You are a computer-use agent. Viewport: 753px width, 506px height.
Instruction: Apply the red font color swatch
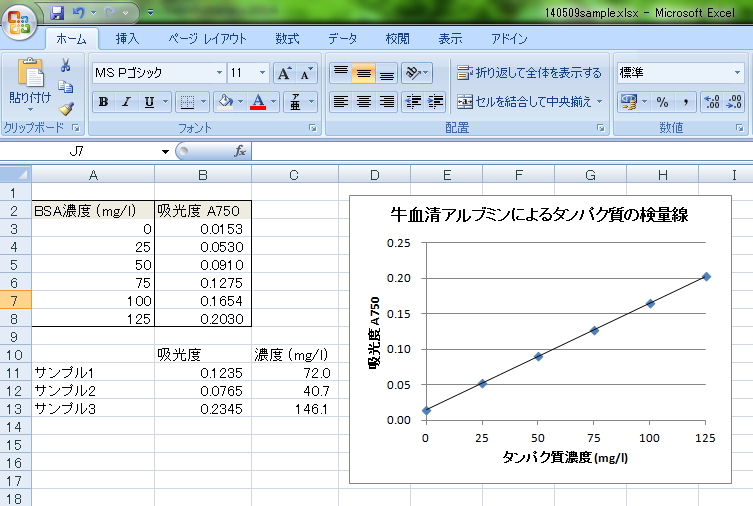pyautogui.click(x=258, y=102)
